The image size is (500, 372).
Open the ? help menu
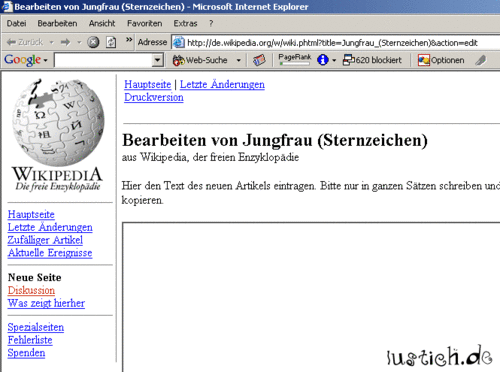[x=211, y=23]
